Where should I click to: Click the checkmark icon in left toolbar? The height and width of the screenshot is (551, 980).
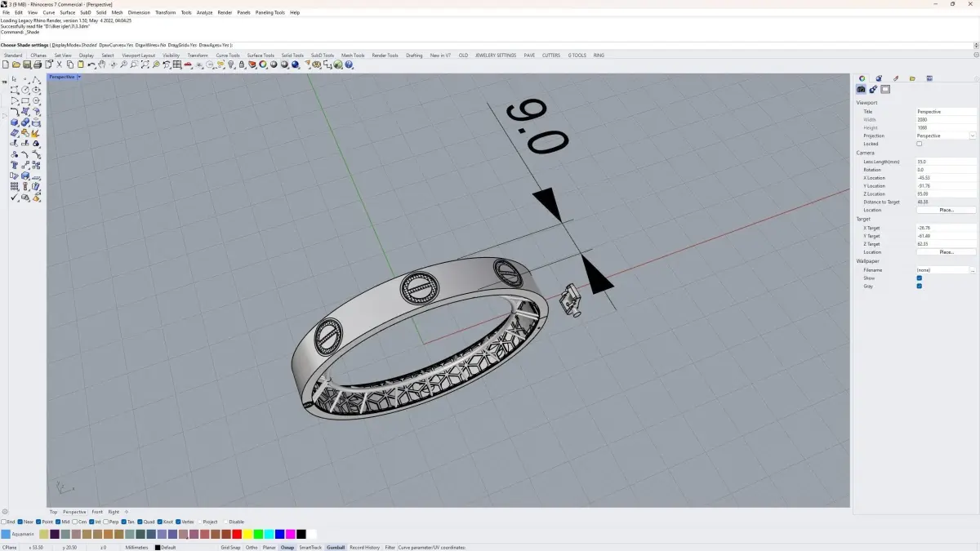click(x=15, y=198)
